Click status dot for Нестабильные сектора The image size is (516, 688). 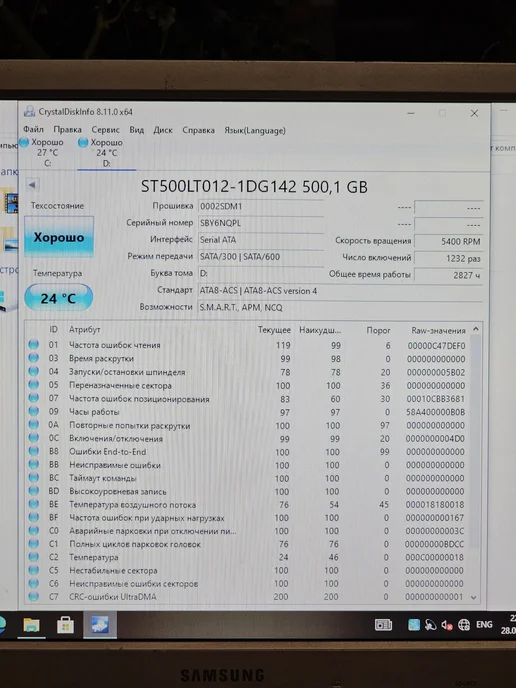click(x=33, y=570)
